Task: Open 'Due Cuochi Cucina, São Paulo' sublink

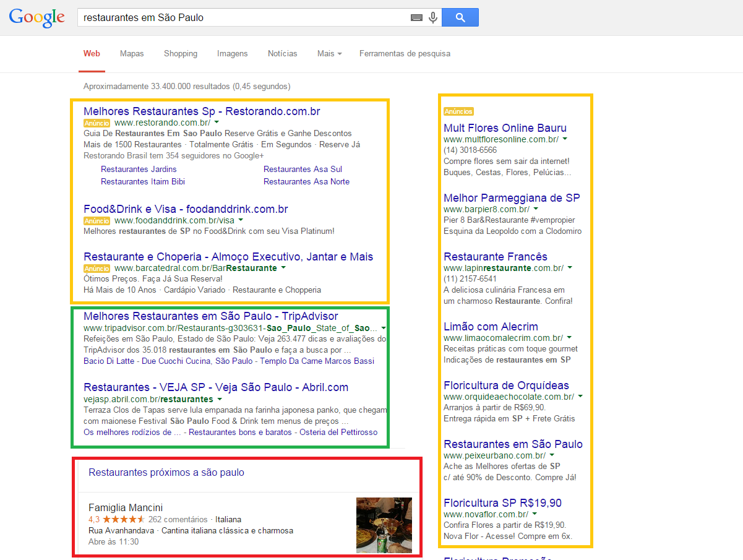Action: coord(197,361)
